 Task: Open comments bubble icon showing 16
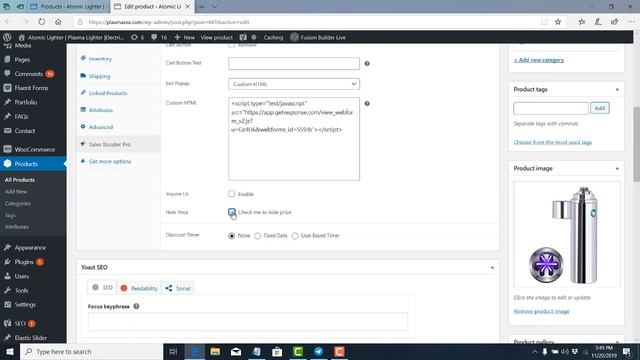154,37
